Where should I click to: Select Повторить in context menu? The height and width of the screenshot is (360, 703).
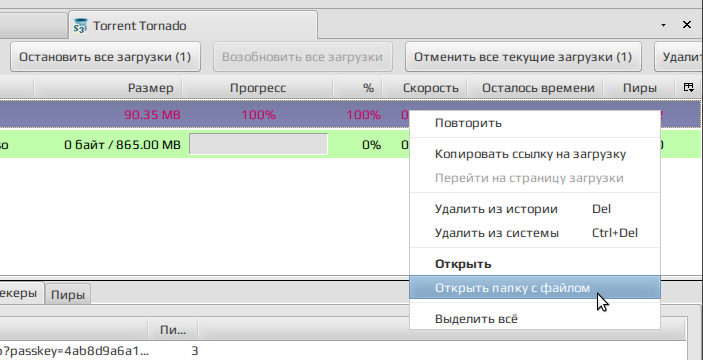[x=534, y=123]
